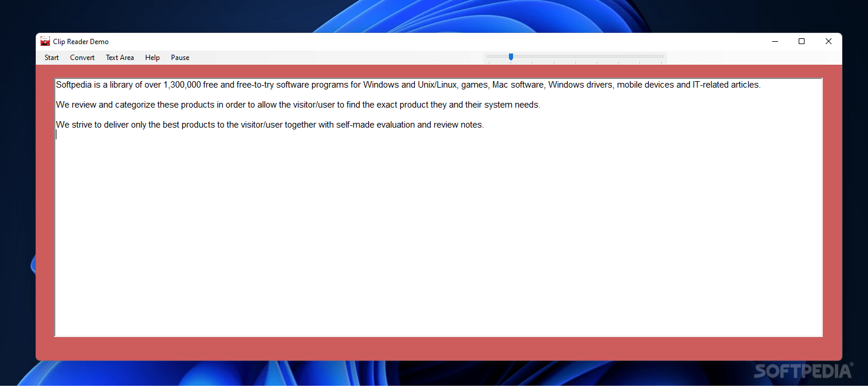Open the Convert menu
868x387 pixels.
click(82, 58)
